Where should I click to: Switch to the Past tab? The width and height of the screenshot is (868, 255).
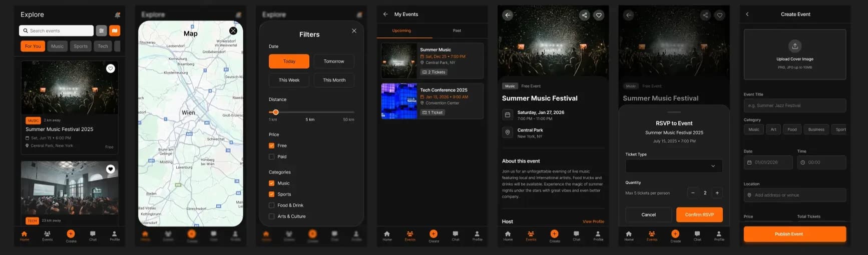point(457,30)
